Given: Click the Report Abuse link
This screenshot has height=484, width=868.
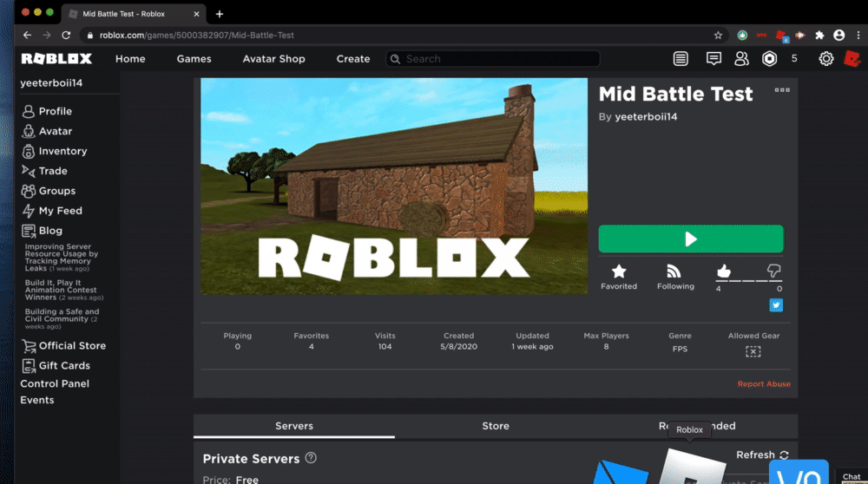Looking at the screenshot, I should pos(763,384).
